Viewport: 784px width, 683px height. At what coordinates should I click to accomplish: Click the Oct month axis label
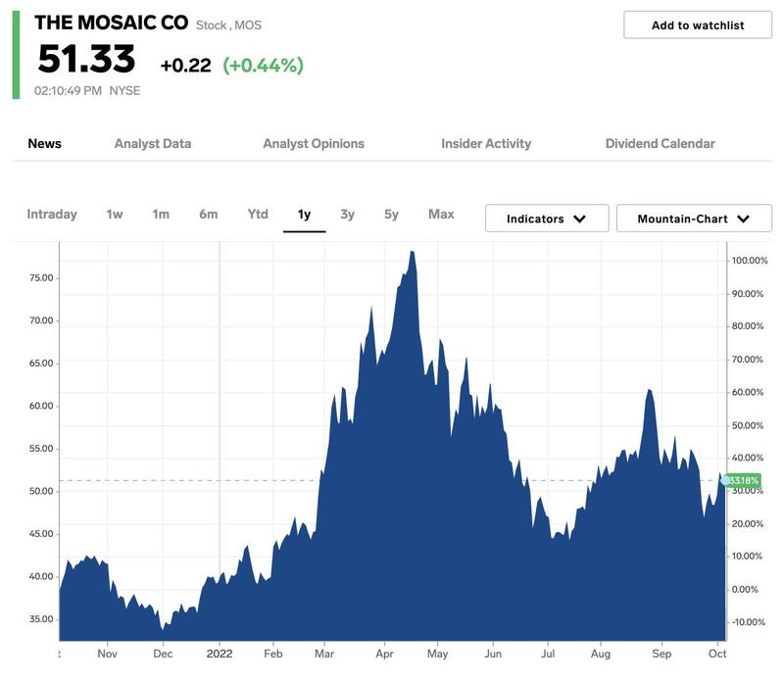[x=717, y=654]
